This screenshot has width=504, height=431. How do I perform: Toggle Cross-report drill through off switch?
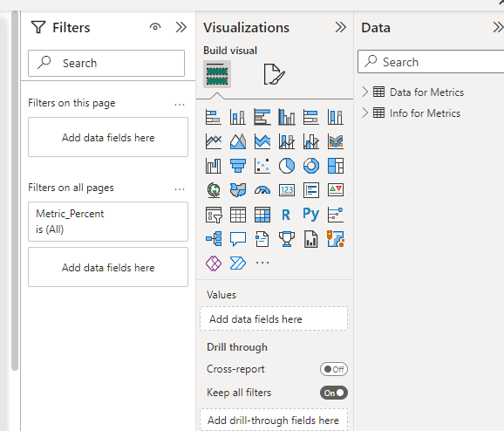click(x=334, y=369)
